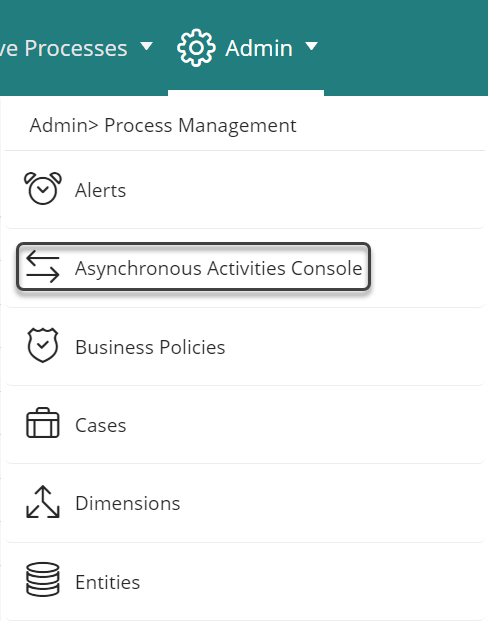Click the Dimensions three-arrow icon
This screenshot has height=621, width=488.
[x=43, y=502]
